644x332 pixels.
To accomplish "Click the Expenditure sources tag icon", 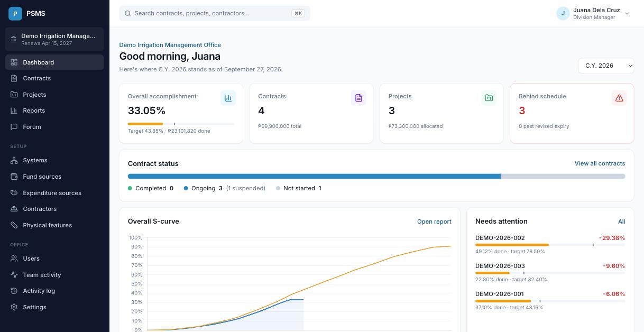I will tap(14, 193).
